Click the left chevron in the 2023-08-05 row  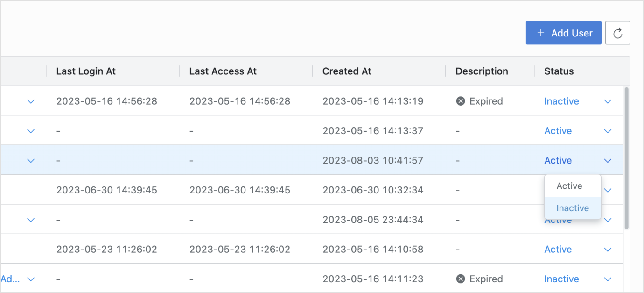click(x=31, y=220)
